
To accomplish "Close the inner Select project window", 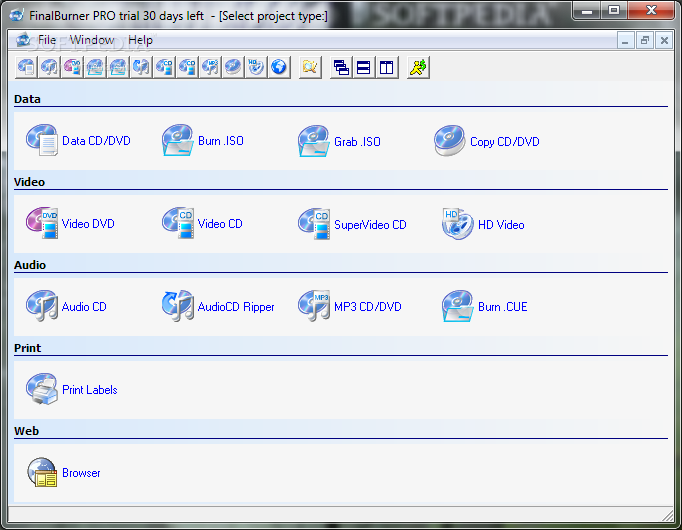I will click(664, 41).
